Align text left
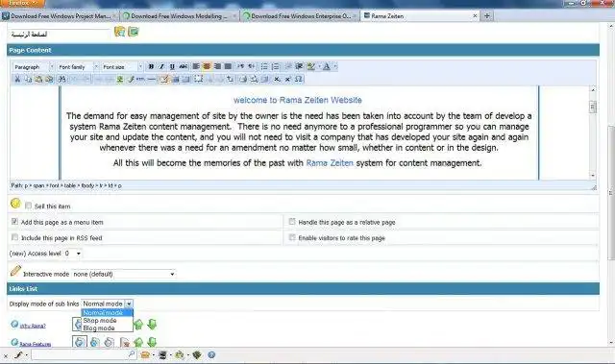The height and width of the screenshot is (364, 615). coord(196,66)
